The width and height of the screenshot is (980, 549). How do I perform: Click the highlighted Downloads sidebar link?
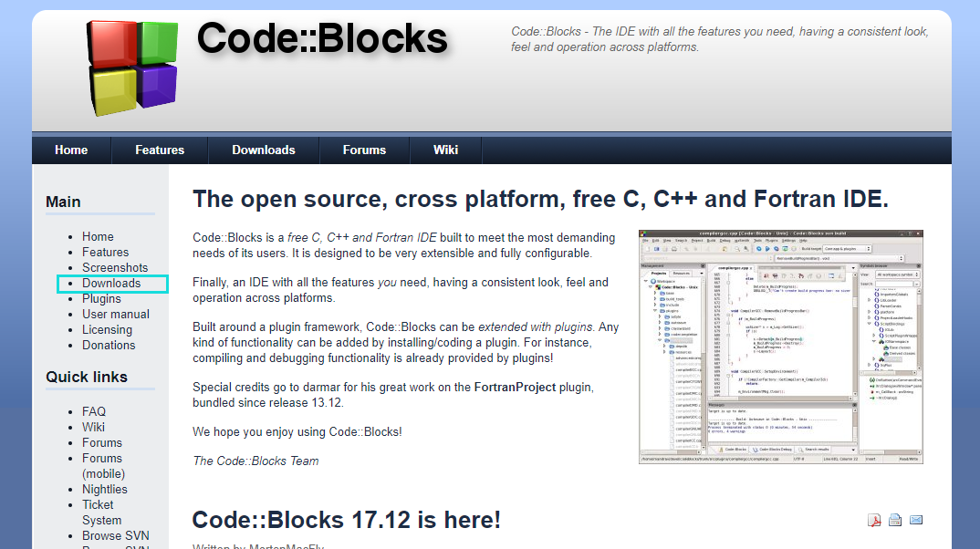(112, 283)
